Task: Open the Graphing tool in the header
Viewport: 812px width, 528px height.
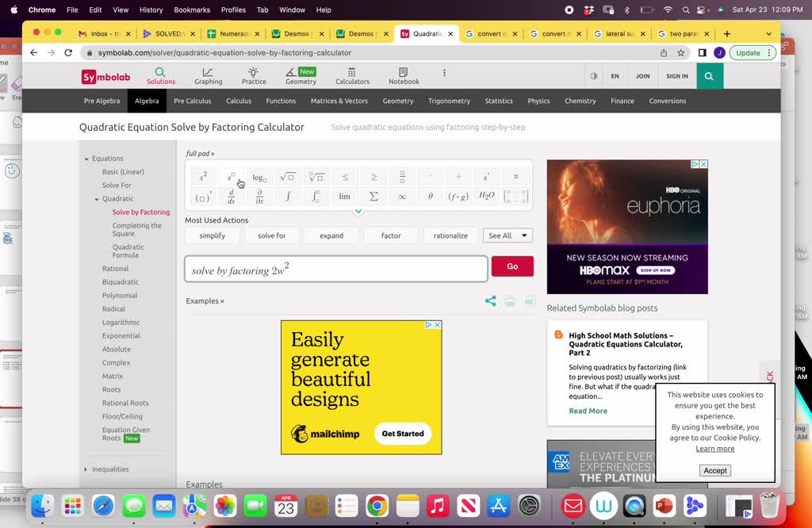Action: click(x=208, y=76)
